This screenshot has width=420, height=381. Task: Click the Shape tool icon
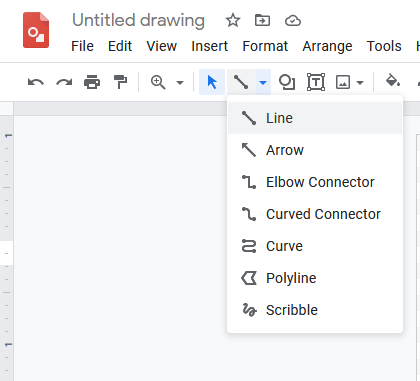coord(287,82)
